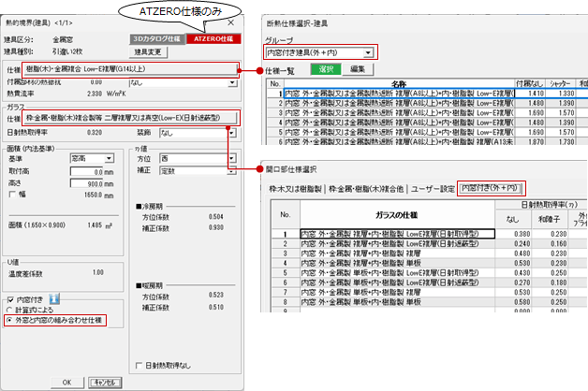The height and width of the screenshot is (391, 588).
Task: Open the 装飾 なし dropdown
Action: 230,133
